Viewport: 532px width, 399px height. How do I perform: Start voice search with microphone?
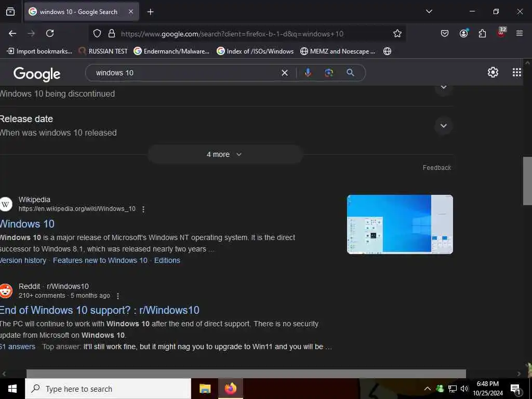pyautogui.click(x=308, y=73)
